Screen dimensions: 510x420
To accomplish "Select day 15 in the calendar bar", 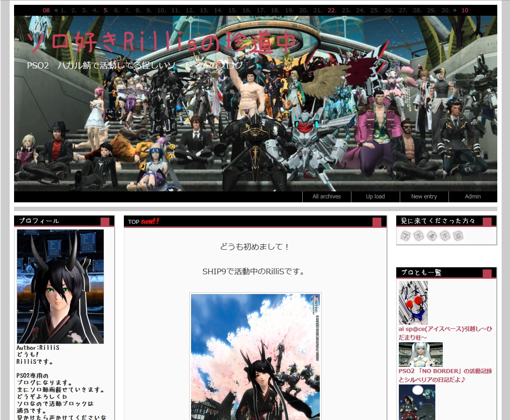I will click(232, 11).
